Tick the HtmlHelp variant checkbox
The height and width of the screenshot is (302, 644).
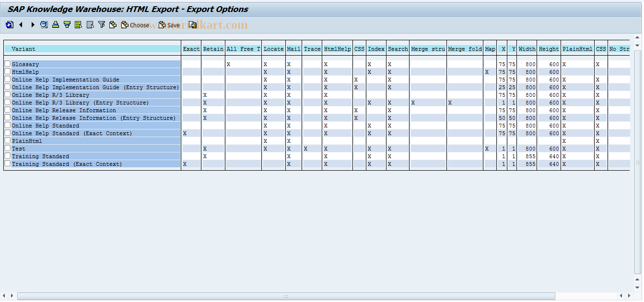[7, 71]
